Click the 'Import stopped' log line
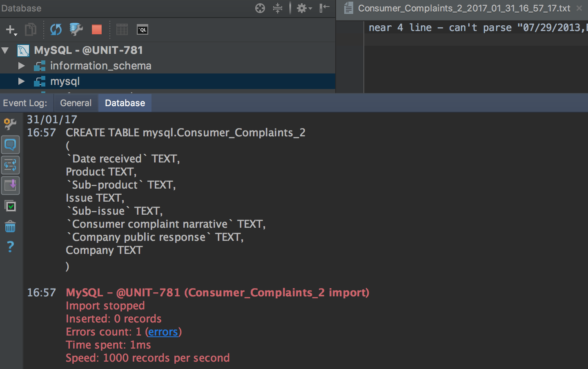 [x=105, y=306]
